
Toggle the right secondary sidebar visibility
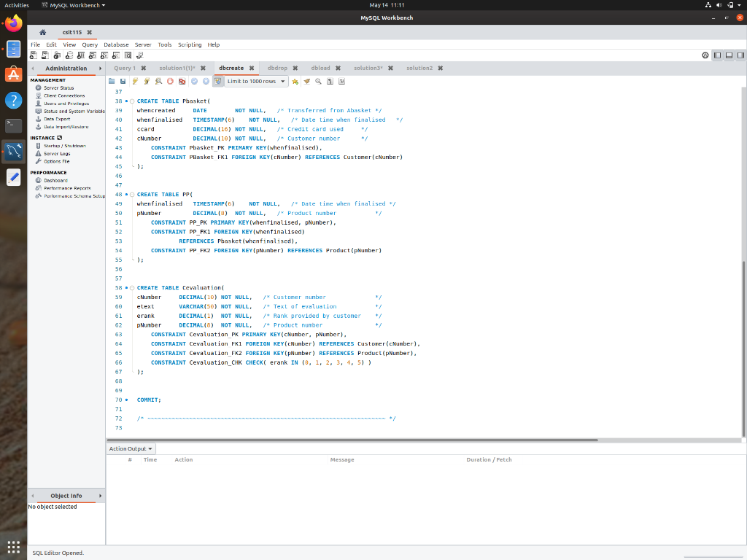coord(740,55)
